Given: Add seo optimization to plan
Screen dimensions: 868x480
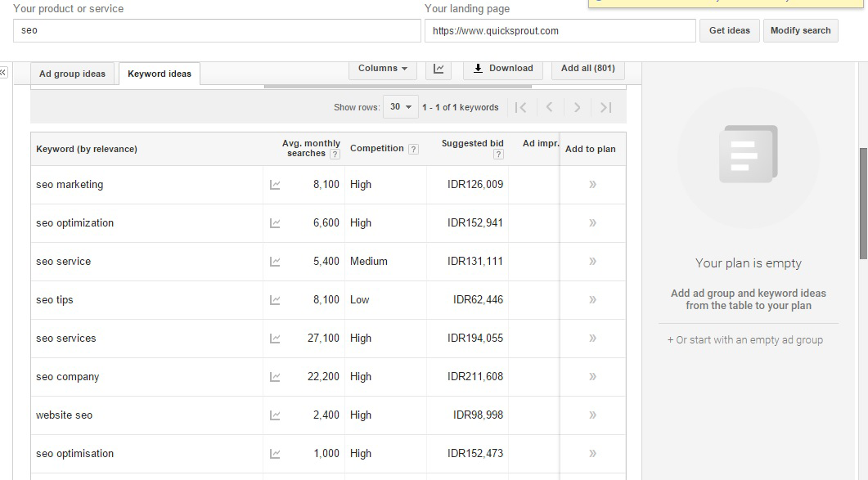Looking at the screenshot, I should click(592, 223).
